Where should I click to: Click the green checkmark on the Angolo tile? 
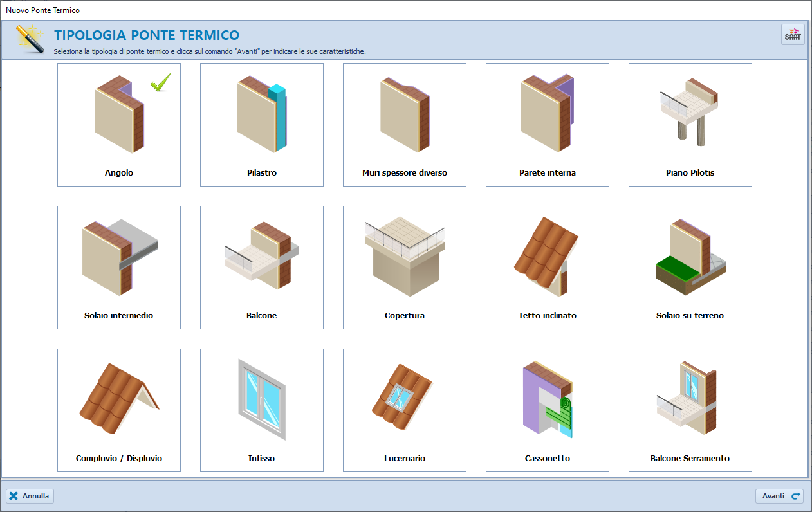[x=161, y=82]
